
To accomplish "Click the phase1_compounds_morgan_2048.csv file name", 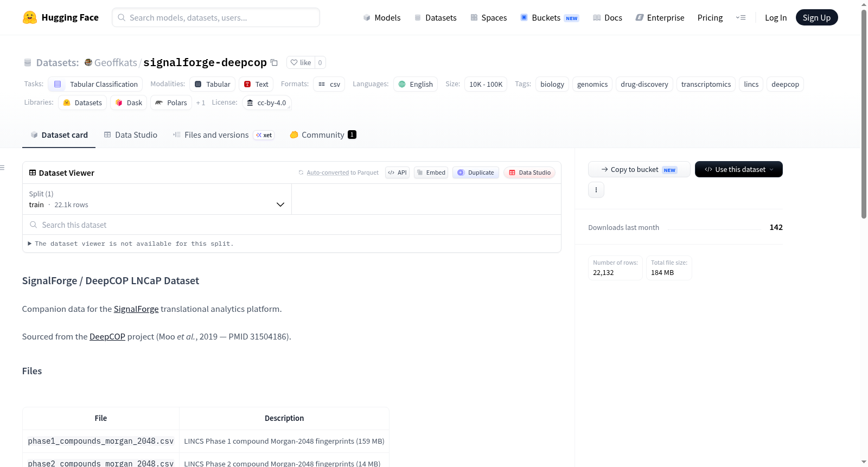I will [x=101, y=442].
